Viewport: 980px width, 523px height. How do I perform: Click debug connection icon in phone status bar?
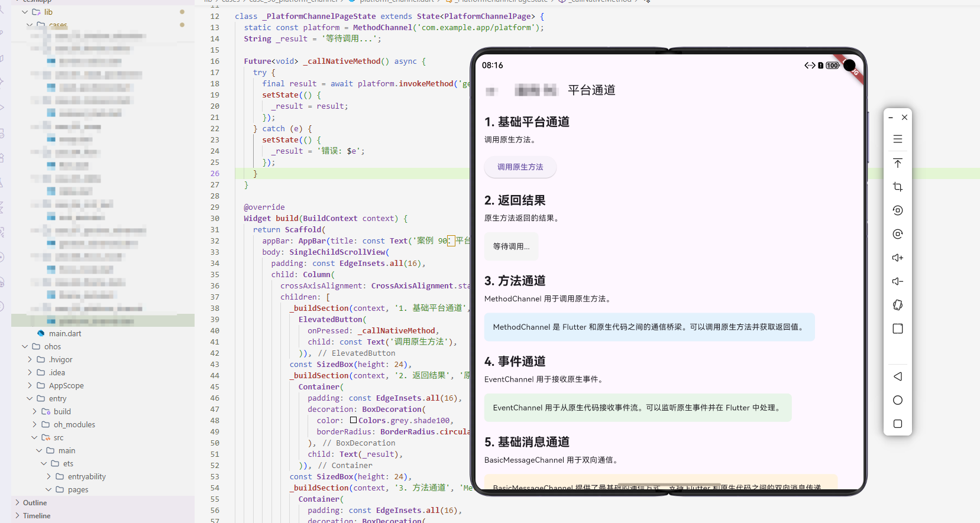pos(810,66)
